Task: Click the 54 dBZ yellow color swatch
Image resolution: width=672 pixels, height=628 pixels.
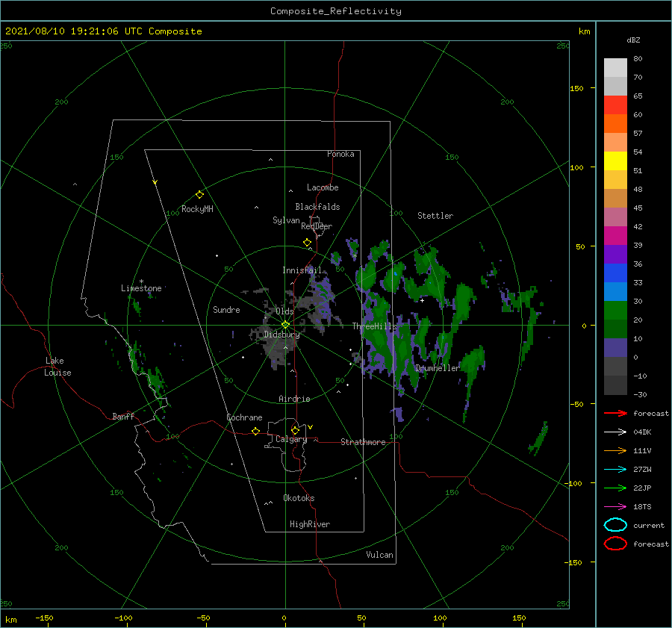Action: pos(615,161)
